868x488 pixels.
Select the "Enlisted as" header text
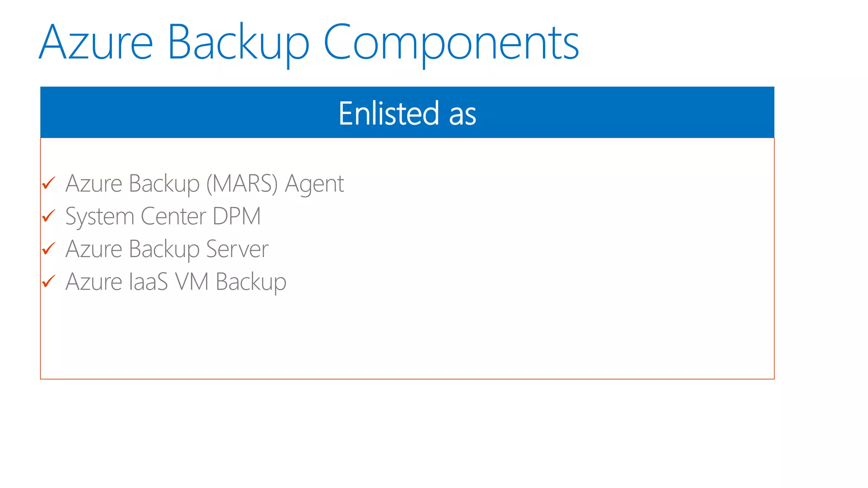click(407, 114)
